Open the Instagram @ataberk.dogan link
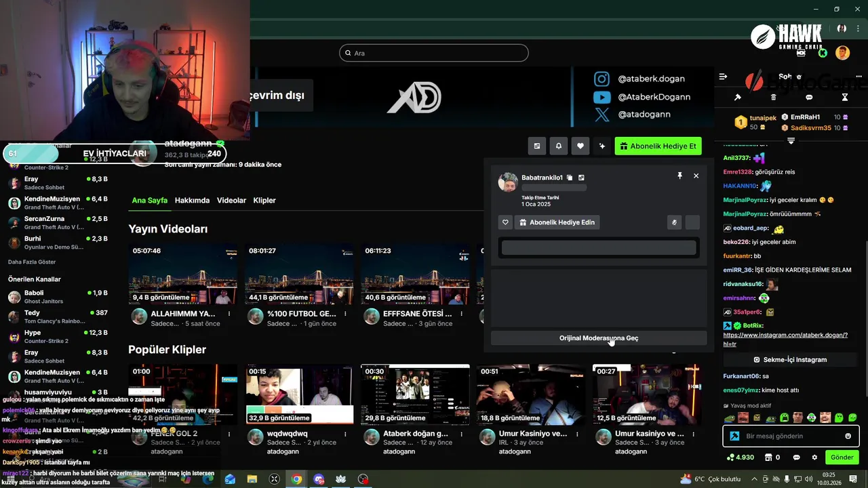The image size is (868, 488). (640, 79)
